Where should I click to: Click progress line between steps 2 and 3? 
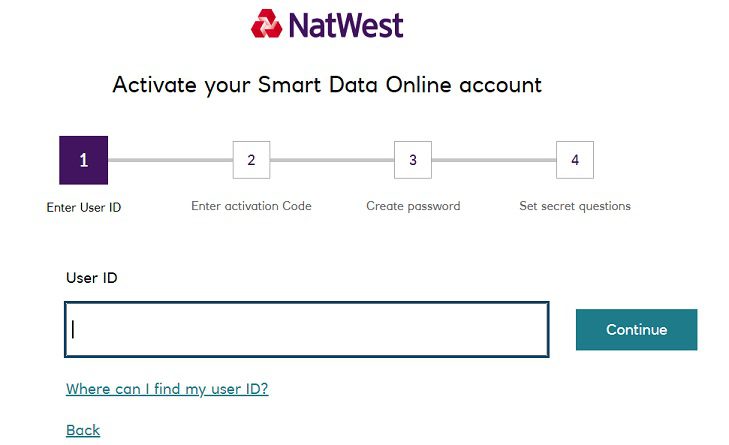(331, 160)
